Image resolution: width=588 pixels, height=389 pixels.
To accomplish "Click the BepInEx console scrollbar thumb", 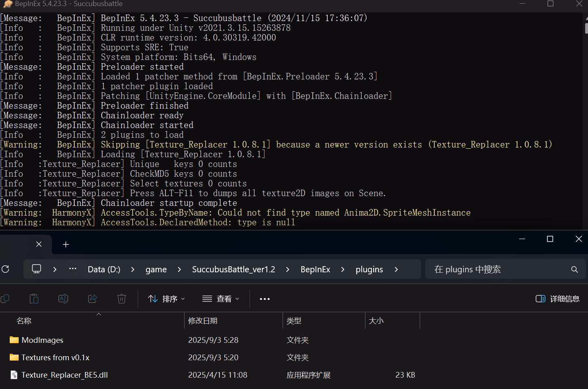I will tap(586, 28).
